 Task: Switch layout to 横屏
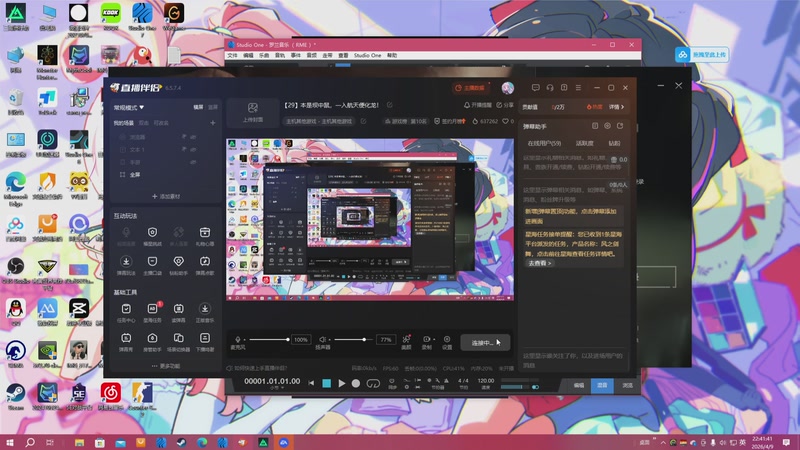coord(198,107)
